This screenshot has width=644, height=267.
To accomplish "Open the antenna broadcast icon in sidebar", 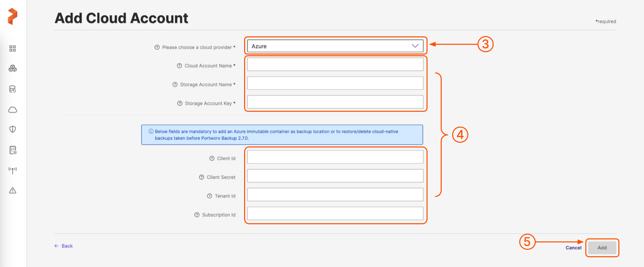I will (12, 170).
